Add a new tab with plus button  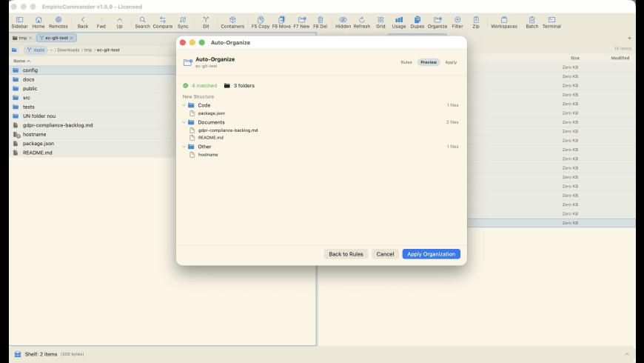tap(629, 39)
